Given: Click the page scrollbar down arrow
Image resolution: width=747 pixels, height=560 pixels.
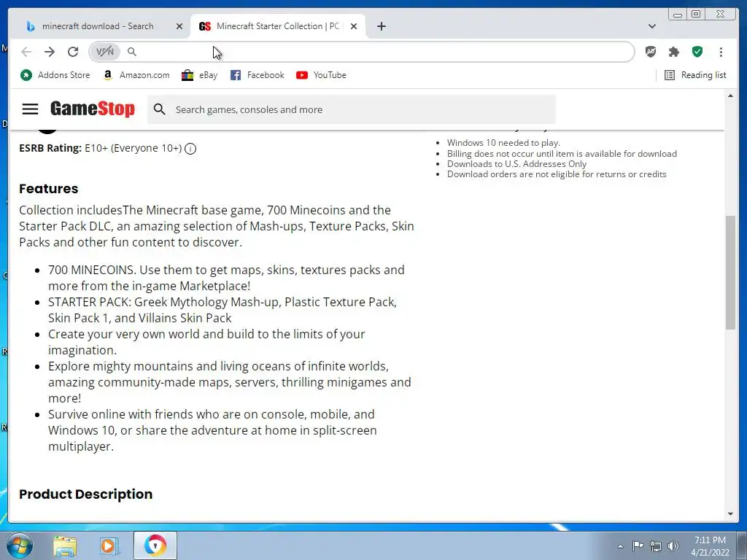Looking at the screenshot, I should (730, 514).
